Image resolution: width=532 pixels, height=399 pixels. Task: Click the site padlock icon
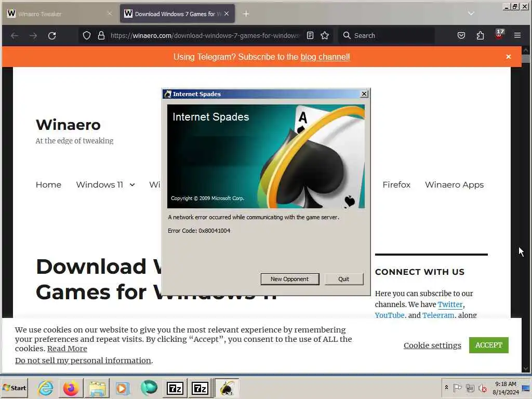click(x=101, y=36)
